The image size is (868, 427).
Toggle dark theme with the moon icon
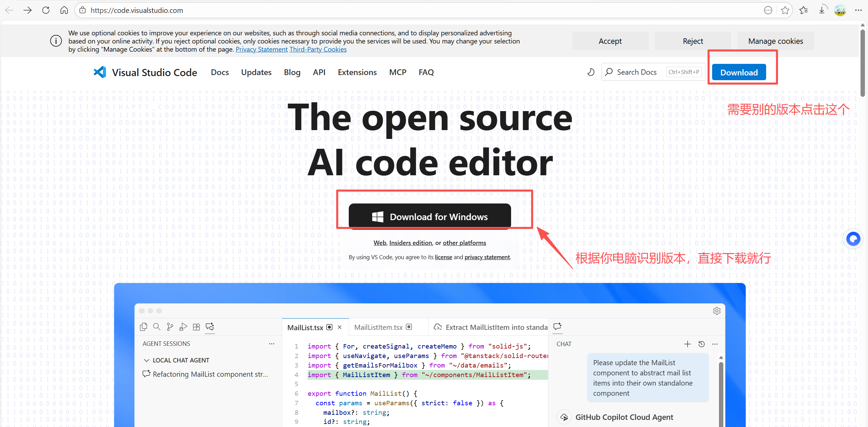pos(591,72)
